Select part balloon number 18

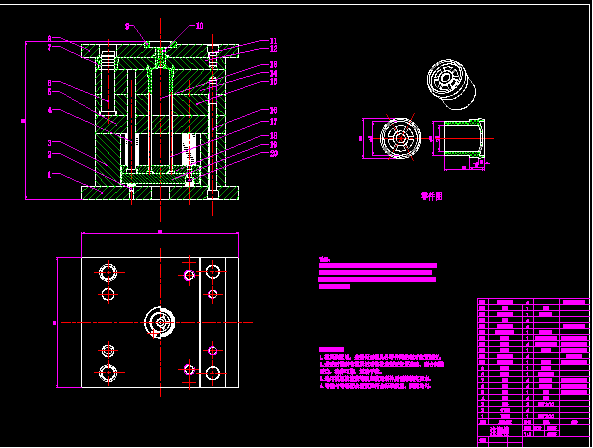coord(273,135)
